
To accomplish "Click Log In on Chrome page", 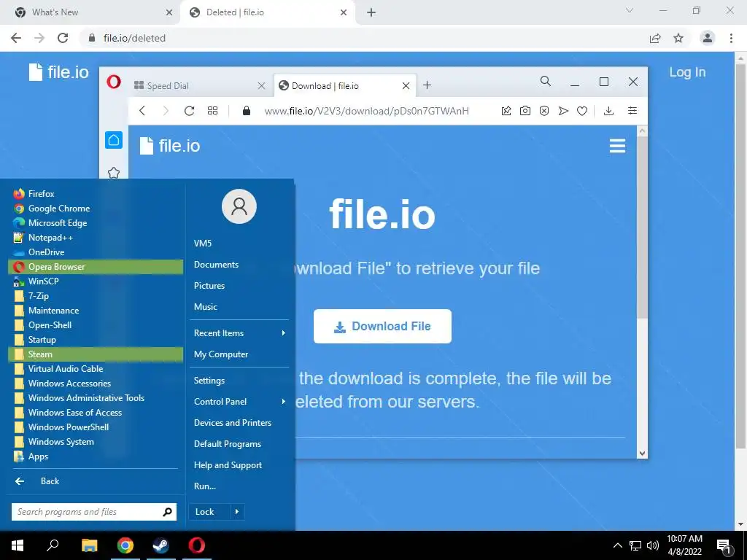I will 687,72.
